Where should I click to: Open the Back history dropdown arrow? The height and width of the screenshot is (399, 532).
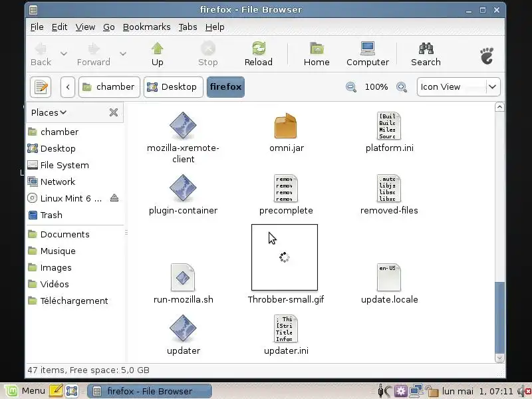click(63, 54)
